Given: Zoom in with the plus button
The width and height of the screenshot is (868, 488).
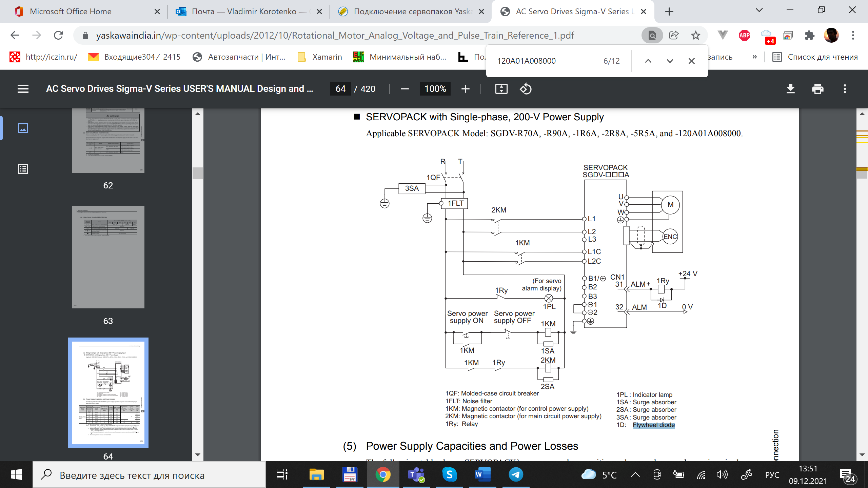Looking at the screenshot, I should 466,89.
